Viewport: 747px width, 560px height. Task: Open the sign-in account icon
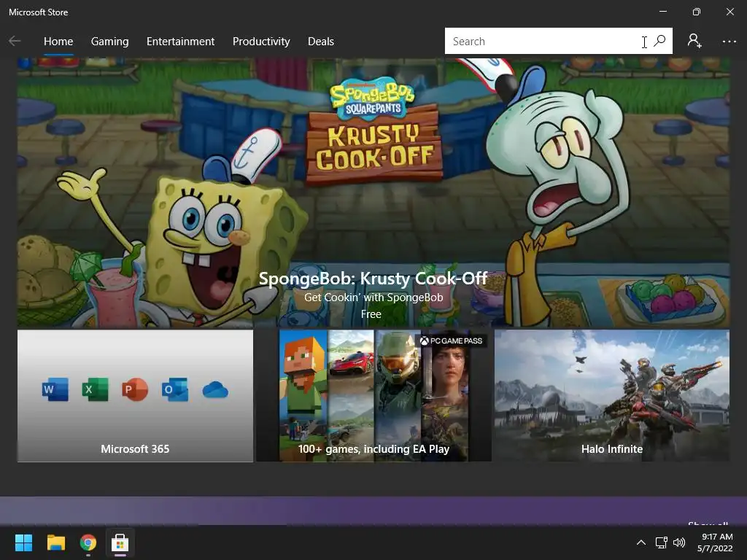coord(694,41)
